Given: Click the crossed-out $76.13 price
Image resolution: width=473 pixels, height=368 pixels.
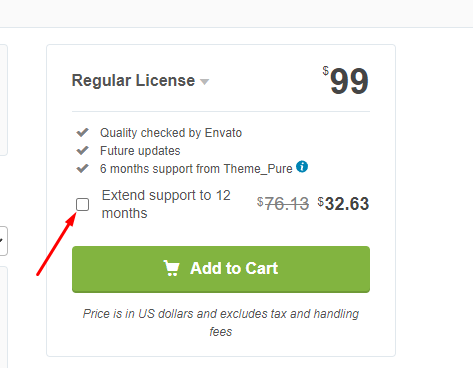Looking at the screenshot, I should click(283, 204).
